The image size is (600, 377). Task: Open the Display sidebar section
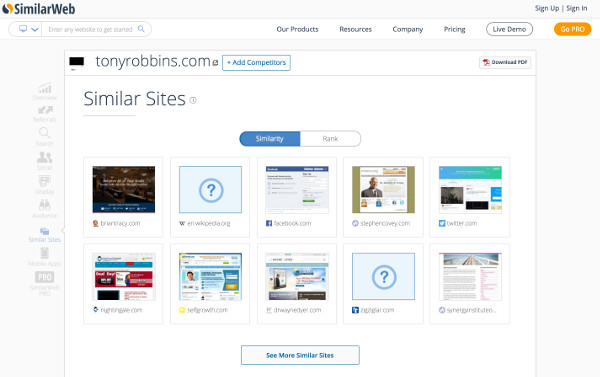tap(44, 185)
